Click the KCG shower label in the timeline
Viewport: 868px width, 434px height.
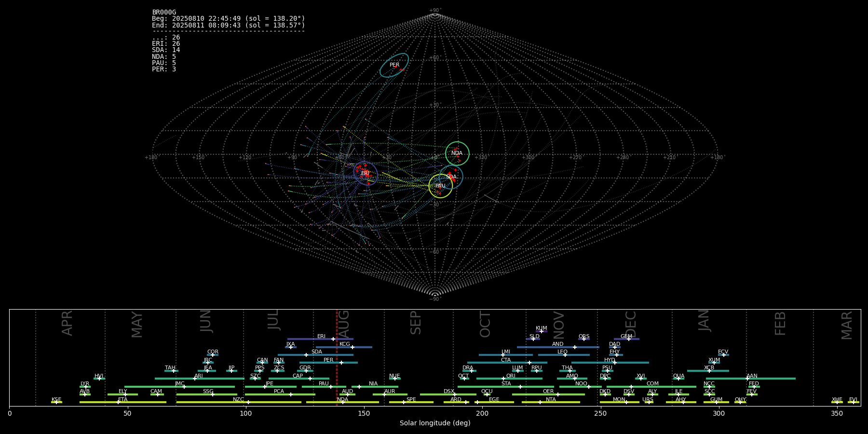coord(345,344)
